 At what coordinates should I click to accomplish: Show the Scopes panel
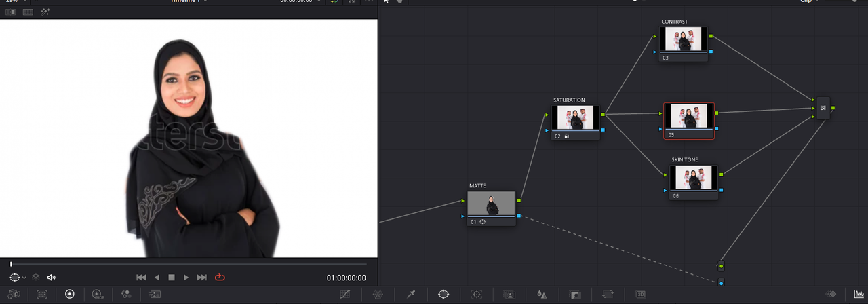pyautogui.click(x=859, y=294)
